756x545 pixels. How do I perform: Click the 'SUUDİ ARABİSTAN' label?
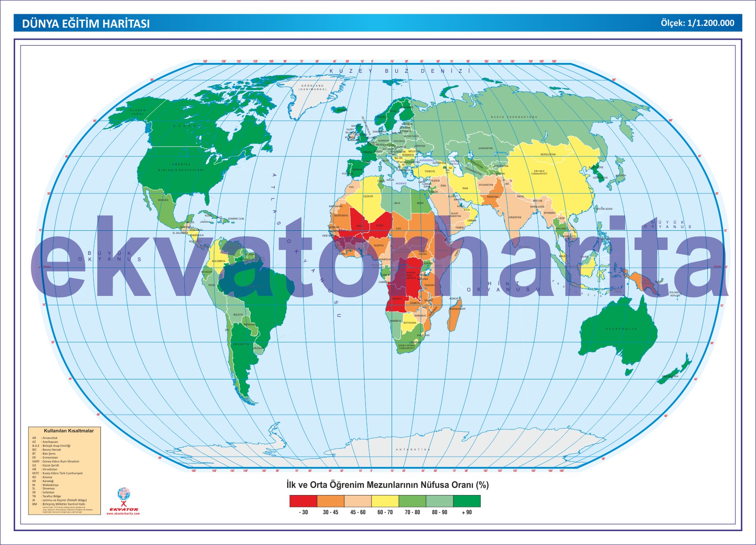(455, 215)
